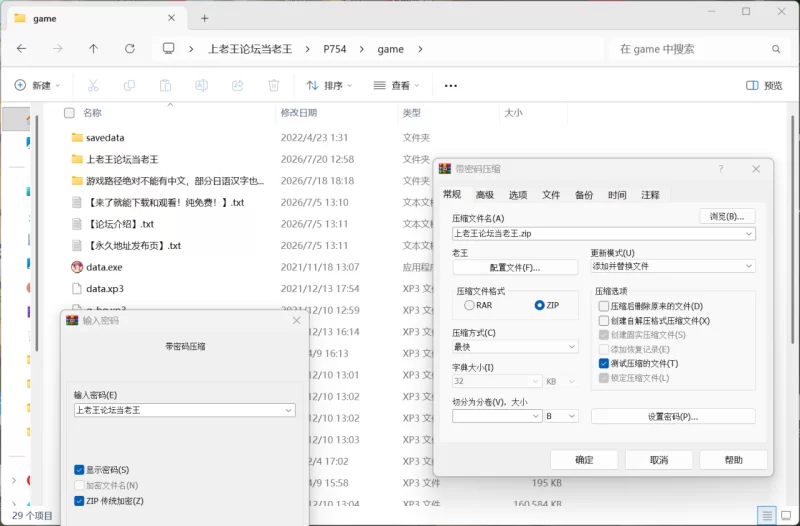Switch to Comment tab
The width and height of the screenshot is (800, 526).
tap(651, 195)
